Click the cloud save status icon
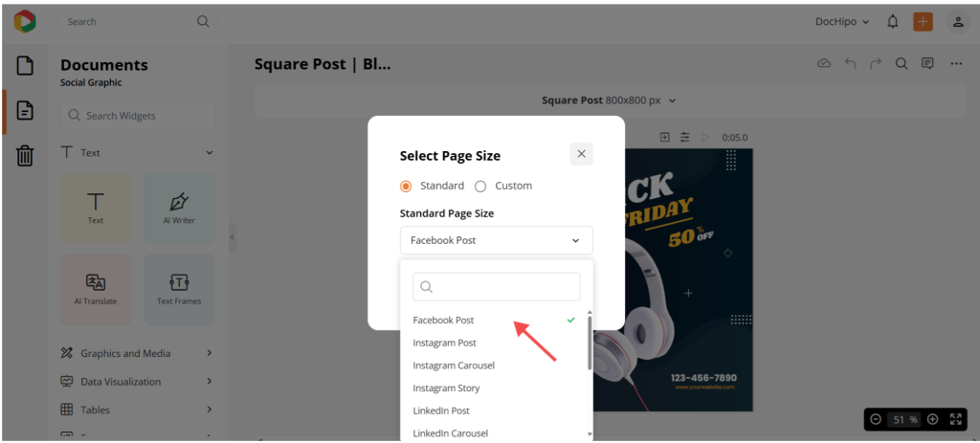This screenshot has width=980, height=443. (x=824, y=63)
